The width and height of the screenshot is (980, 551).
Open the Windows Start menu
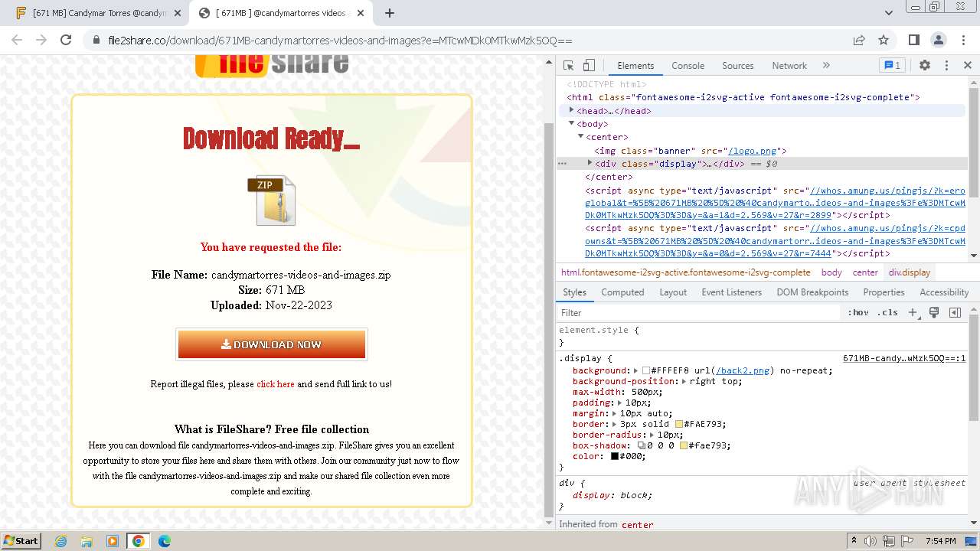[21, 540]
